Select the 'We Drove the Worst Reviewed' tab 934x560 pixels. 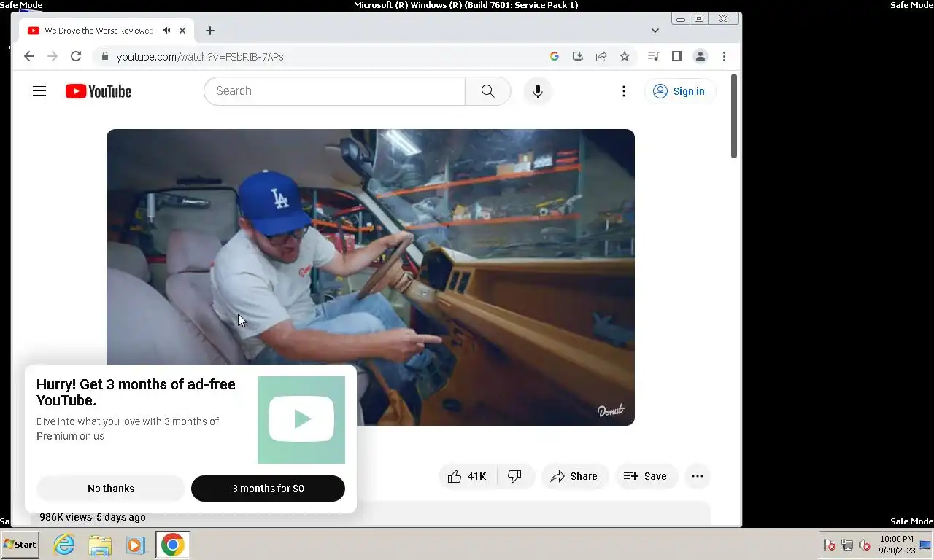[x=106, y=31]
